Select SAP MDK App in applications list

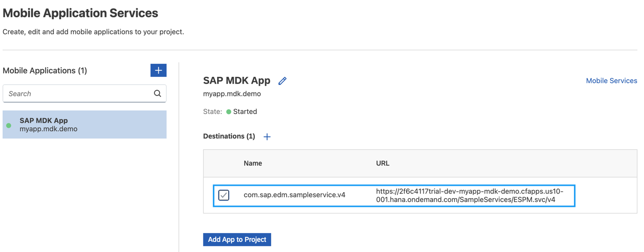(x=85, y=125)
